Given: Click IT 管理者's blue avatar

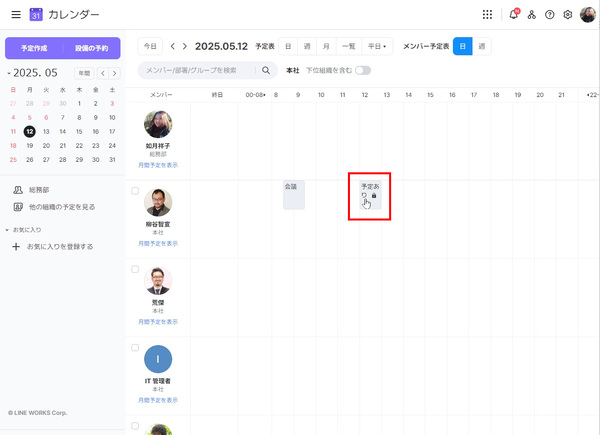Looking at the screenshot, I should (158, 359).
